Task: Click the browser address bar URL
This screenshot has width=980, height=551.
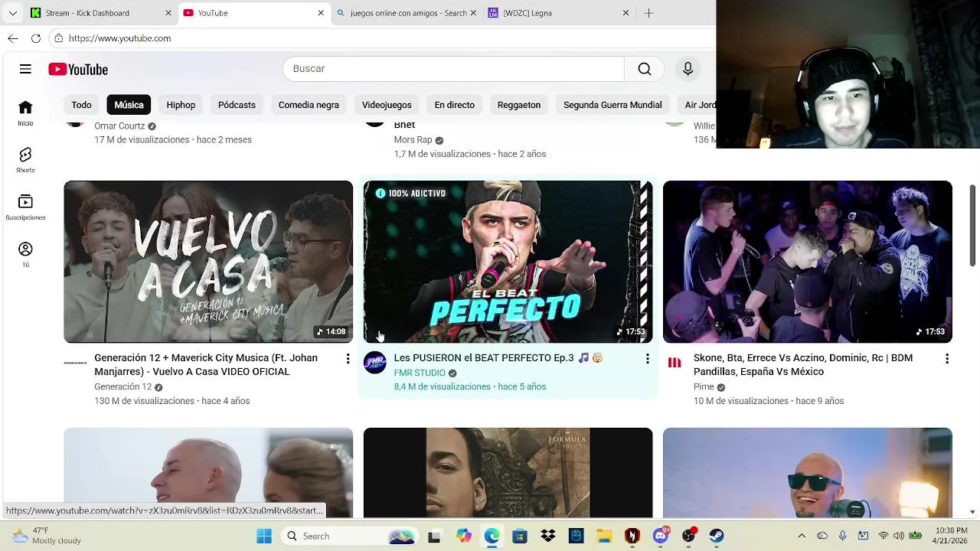Action: click(119, 38)
